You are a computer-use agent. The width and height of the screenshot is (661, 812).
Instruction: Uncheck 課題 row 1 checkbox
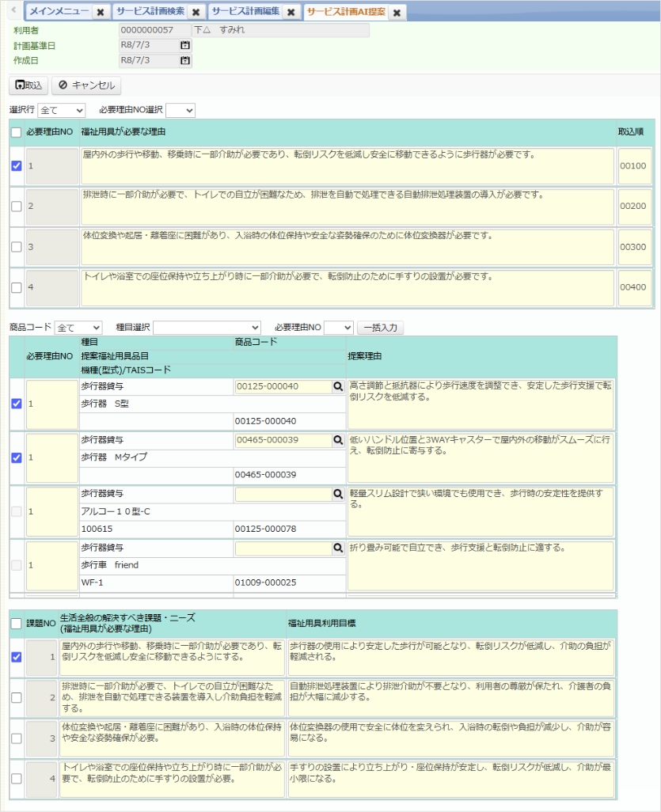[17, 657]
